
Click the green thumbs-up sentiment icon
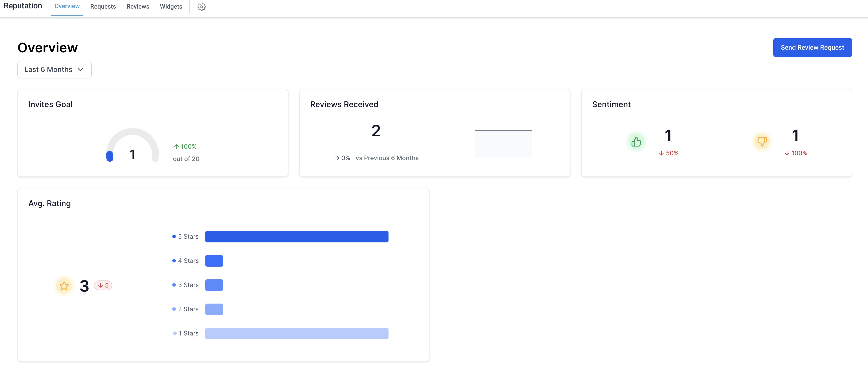coord(636,142)
